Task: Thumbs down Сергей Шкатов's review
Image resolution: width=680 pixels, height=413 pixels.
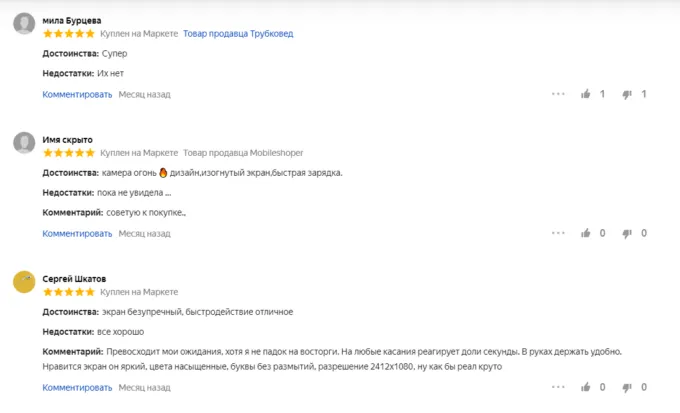Action: point(627,386)
